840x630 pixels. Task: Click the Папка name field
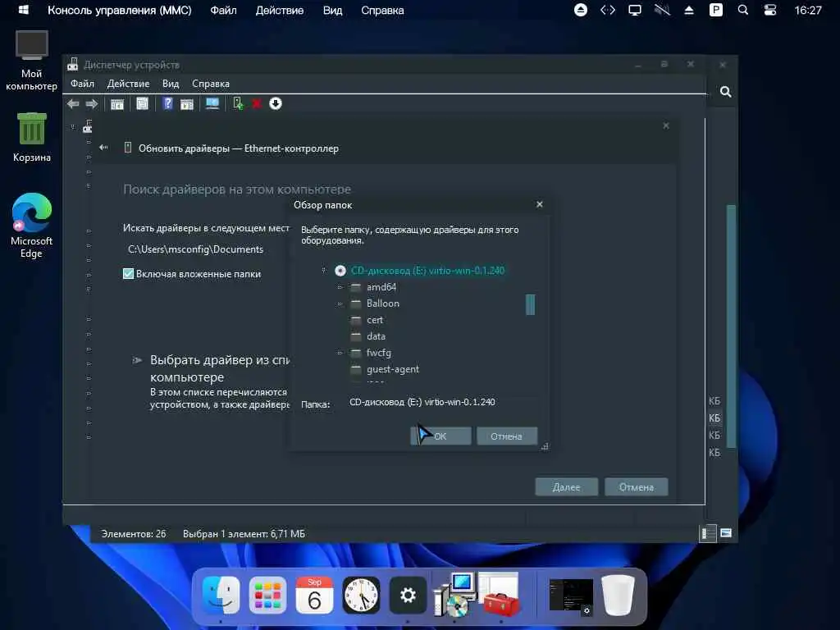click(442, 402)
